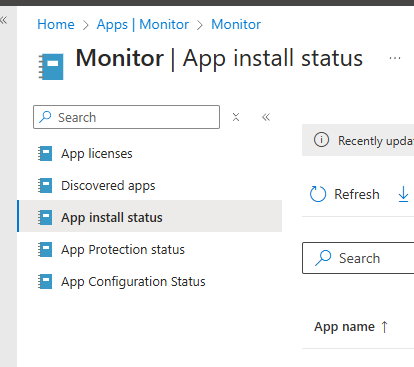Open App Configuration Status report
Screen dimensions: 414x367
(133, 282)
